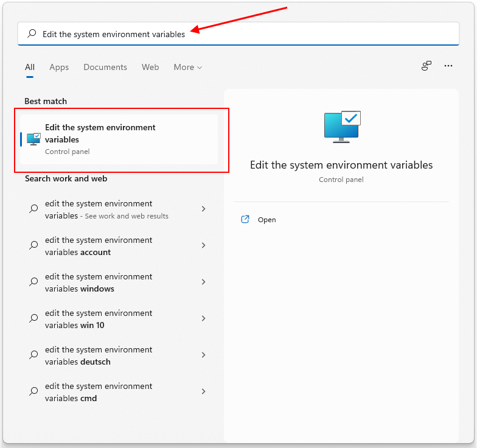
Task: Expand the chevron for the "variables windows" suggestion
Action: (x=203, y=282)
